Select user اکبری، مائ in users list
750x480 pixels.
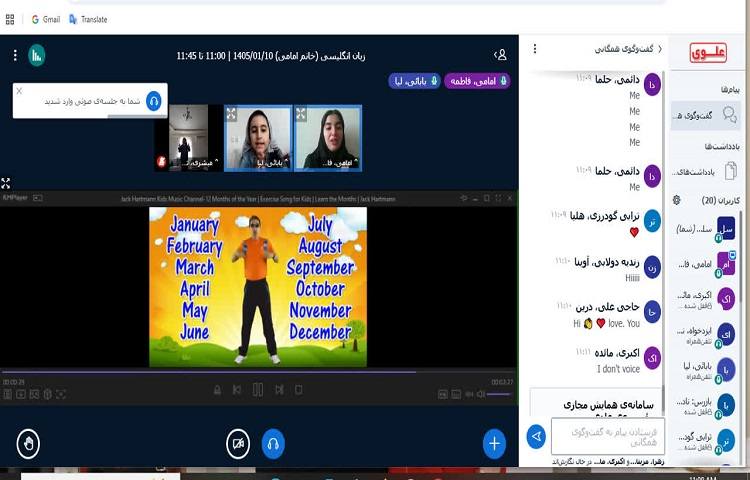click(x=705, y=299)
